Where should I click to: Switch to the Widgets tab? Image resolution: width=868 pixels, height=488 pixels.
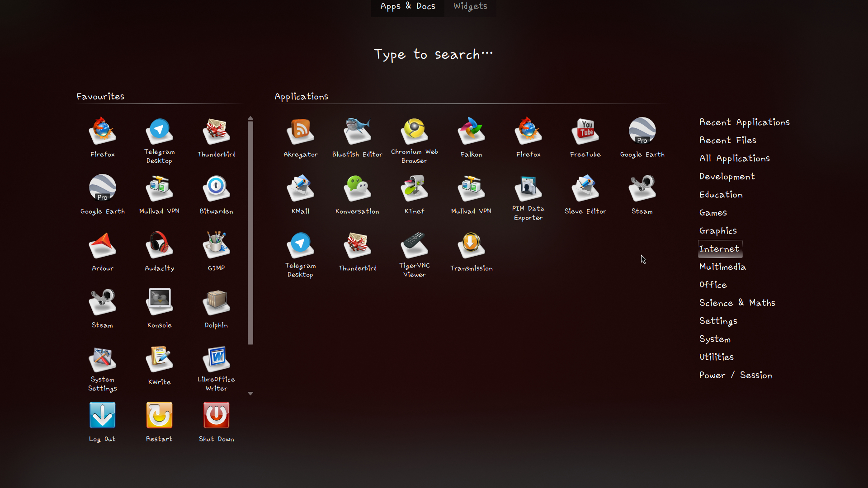click(470, 6)
